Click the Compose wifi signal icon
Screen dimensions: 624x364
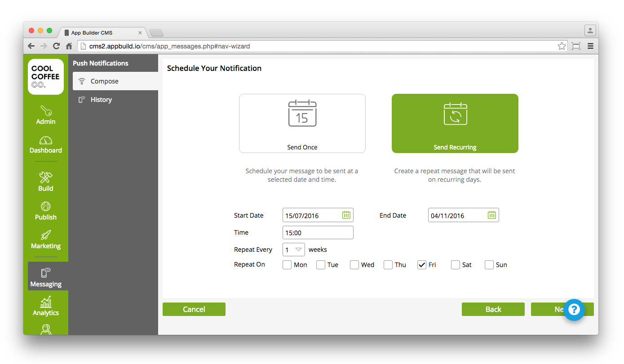(82, 81)
